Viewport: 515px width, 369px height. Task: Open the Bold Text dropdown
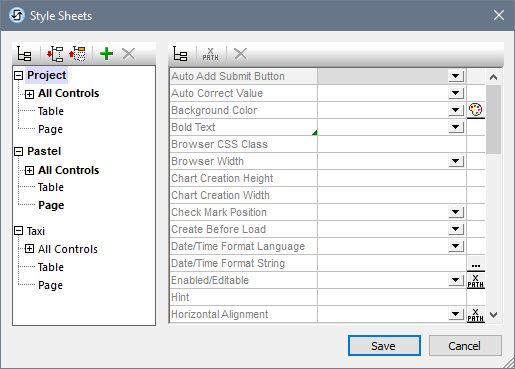click(456, 127)
